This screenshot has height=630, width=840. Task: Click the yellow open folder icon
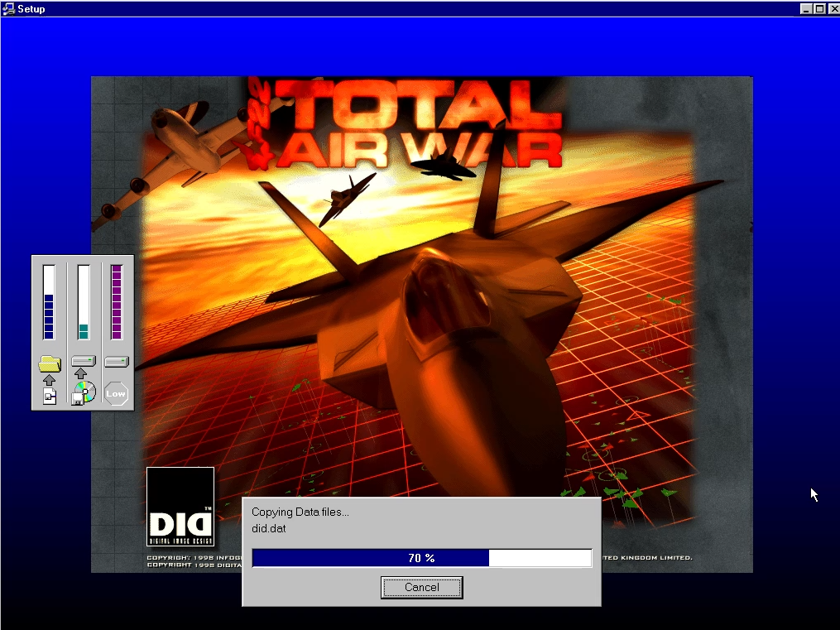pos(50,363)
